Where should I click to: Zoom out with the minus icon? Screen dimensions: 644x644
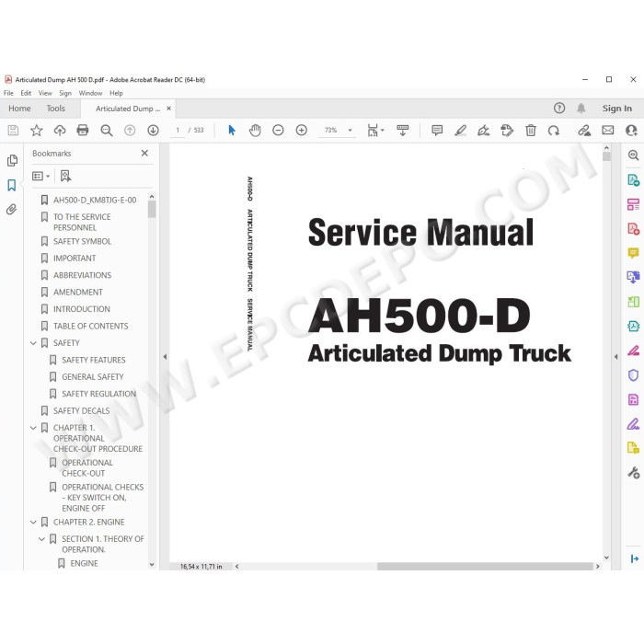pyautogui.click(x=278, y=131)
